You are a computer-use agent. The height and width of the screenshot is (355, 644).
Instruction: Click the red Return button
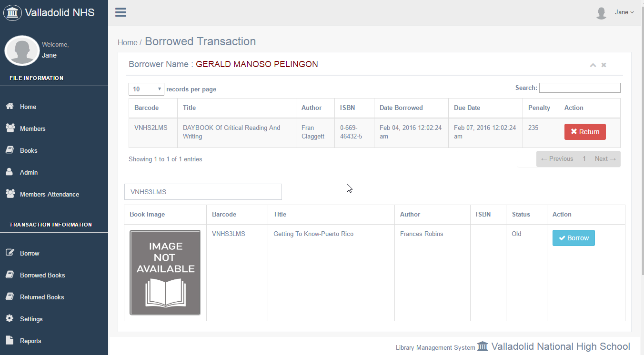(x=585, y=132)
